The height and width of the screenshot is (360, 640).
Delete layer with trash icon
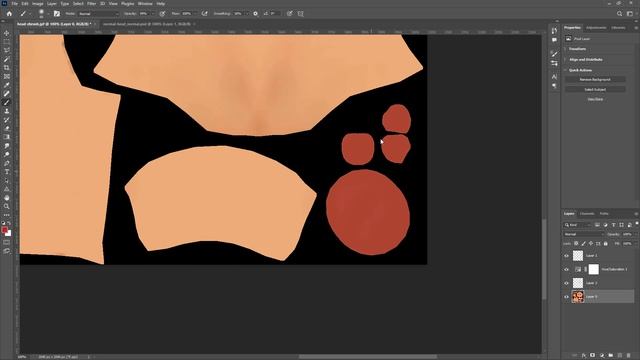click(629, 356)
